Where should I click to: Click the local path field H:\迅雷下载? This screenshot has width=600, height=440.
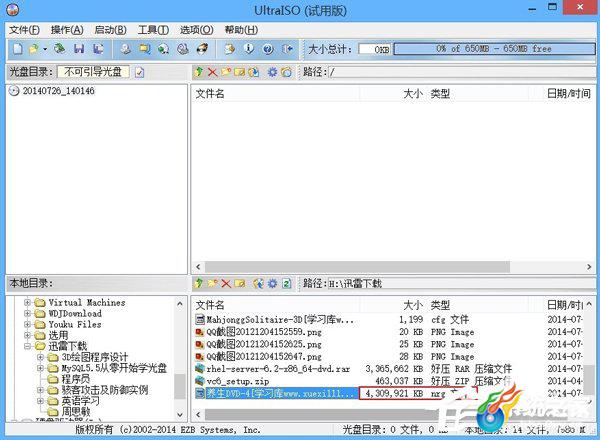click(x=460, y=284)
